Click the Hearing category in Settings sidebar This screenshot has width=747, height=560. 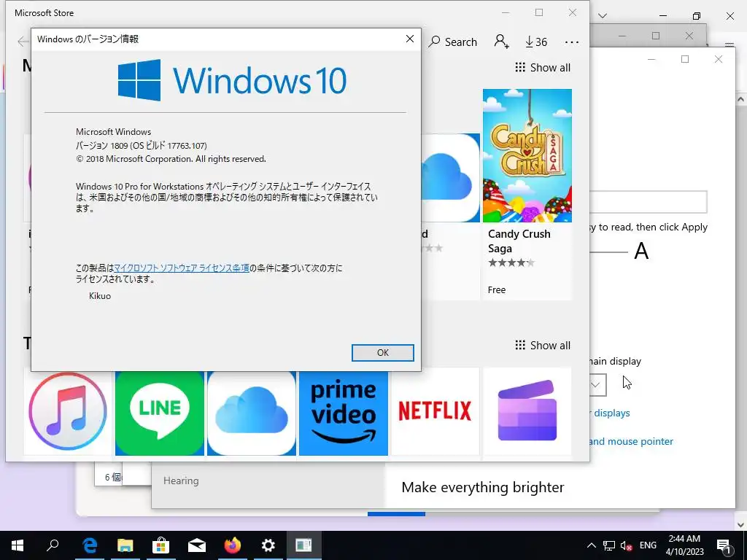click(181, 481)
